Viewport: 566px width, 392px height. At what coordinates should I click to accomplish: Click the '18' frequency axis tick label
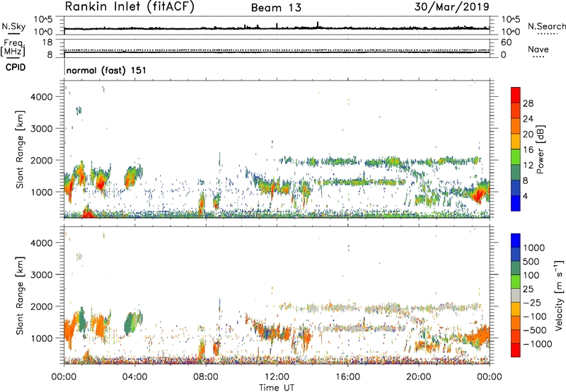coord(47,42)
